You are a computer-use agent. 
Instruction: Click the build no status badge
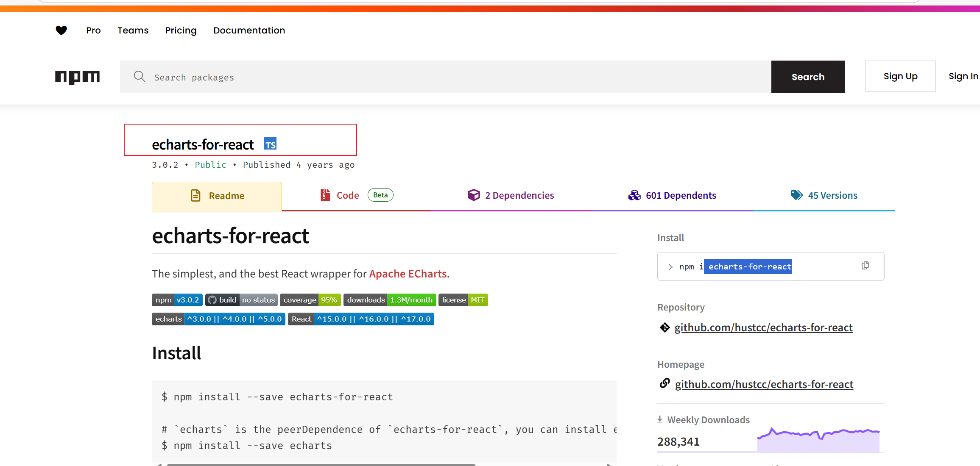pos(241,300)
